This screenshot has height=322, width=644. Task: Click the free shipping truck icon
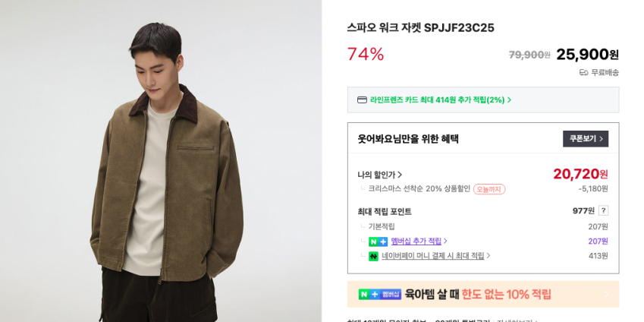point(583,73)
